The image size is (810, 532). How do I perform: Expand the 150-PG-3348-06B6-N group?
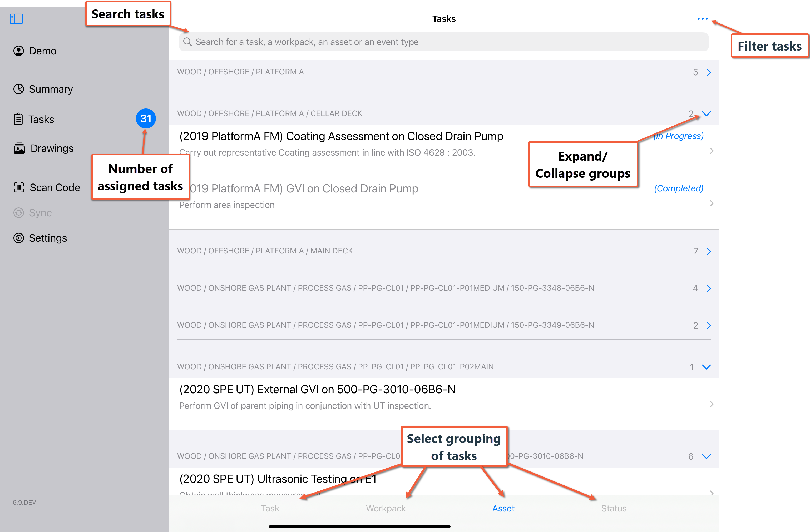pyautogui.click(x=709, y=289)
